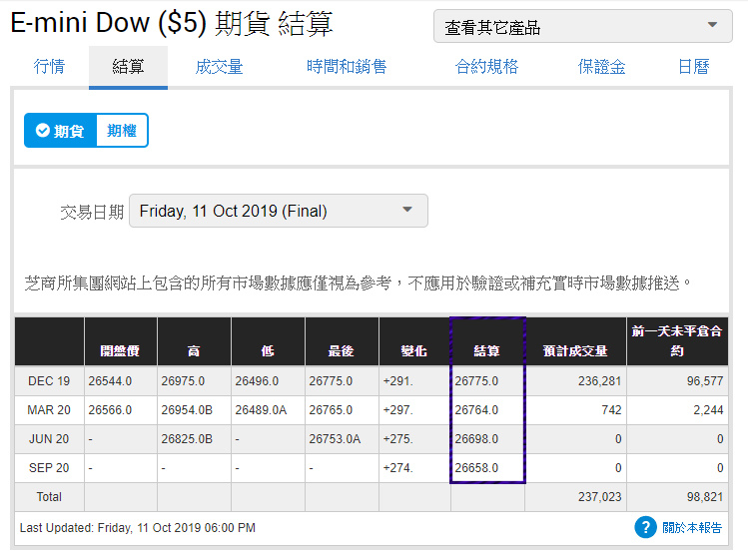Click MAR 20 volume 742
Screen dimensions: 748x560
click(x=611, y=409)
